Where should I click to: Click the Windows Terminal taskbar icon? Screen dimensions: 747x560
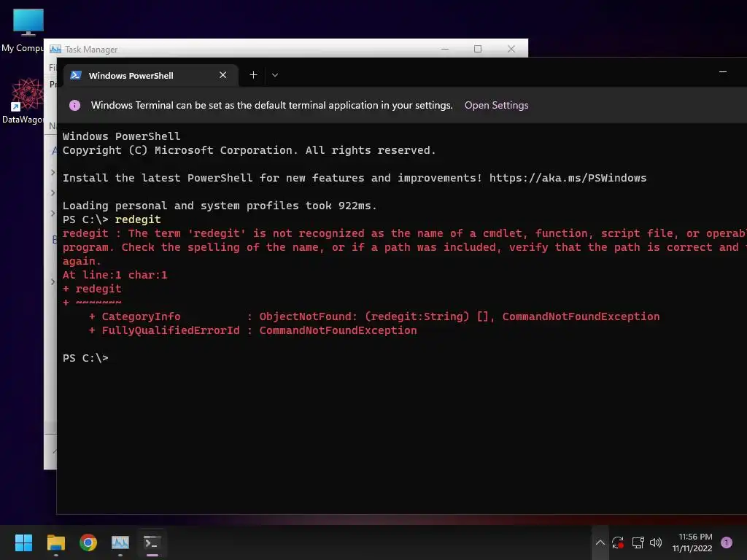coord(152,542)
